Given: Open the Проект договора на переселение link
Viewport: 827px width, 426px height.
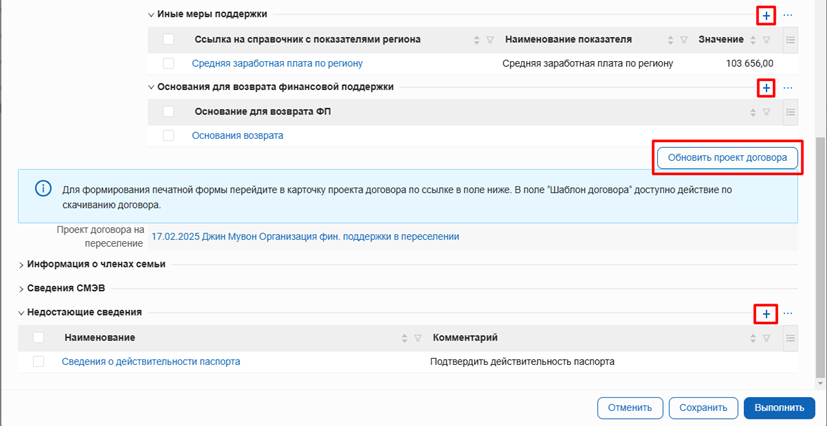Looking at the screenshot, I should 305,237.
